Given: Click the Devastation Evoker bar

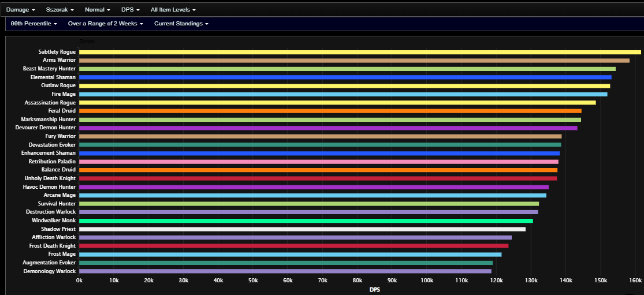Looking at the screenshot, I should point(320,144).
